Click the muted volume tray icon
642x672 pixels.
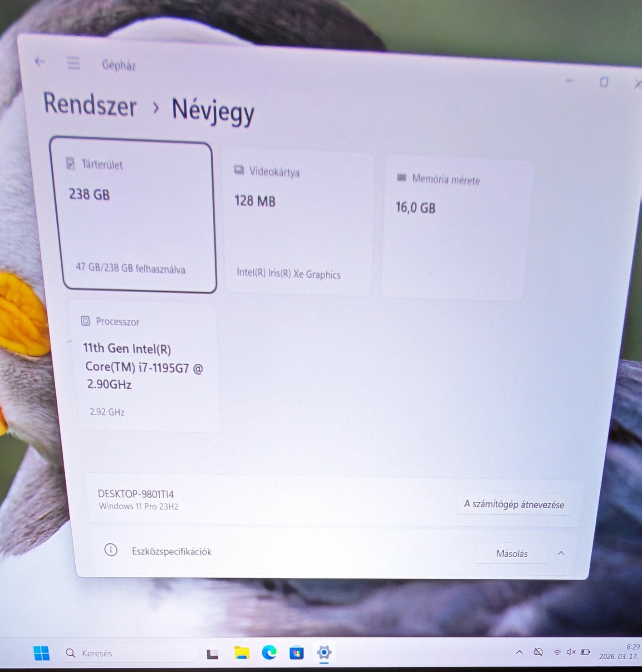(x=571, y=652)
